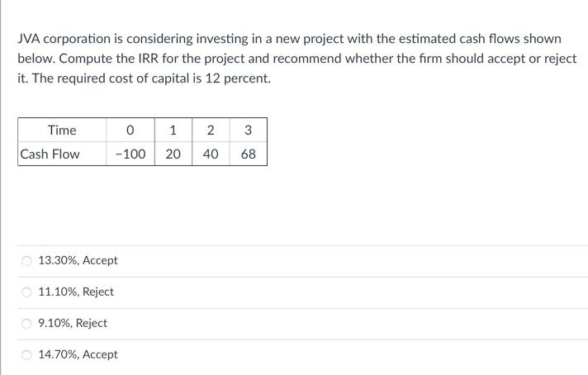Click the -100 cash flow cell

(130, 154)
